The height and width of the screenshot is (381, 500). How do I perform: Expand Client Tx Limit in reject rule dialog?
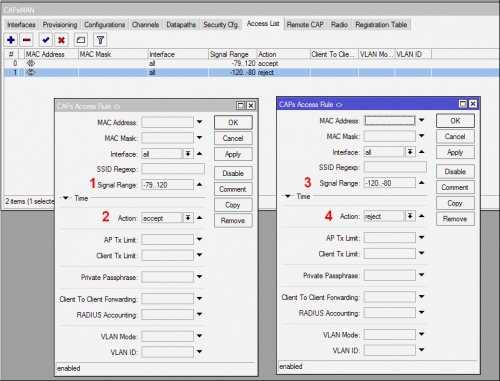[x=422, y=253]
